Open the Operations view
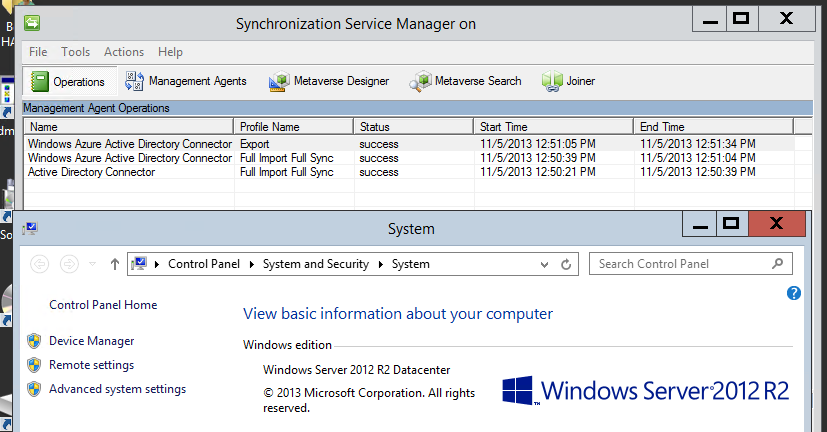The width and height of the screenshot is (827, 432). [67, 82]
